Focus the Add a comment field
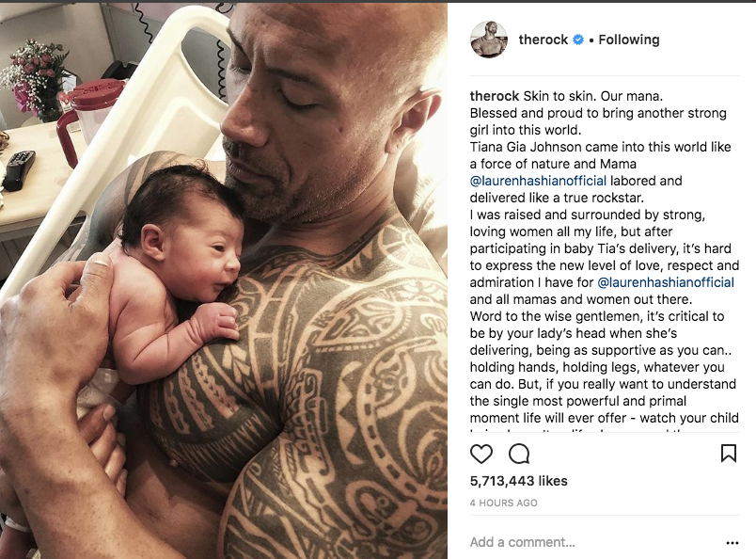This screenshot has width=756, height=559. click(x=595, y=542)
